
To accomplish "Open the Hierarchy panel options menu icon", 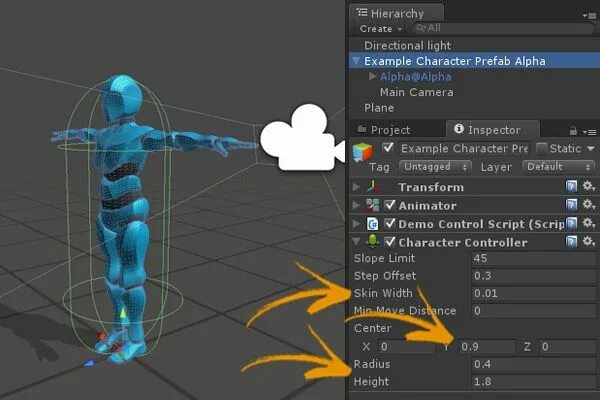I will point(590,16).
